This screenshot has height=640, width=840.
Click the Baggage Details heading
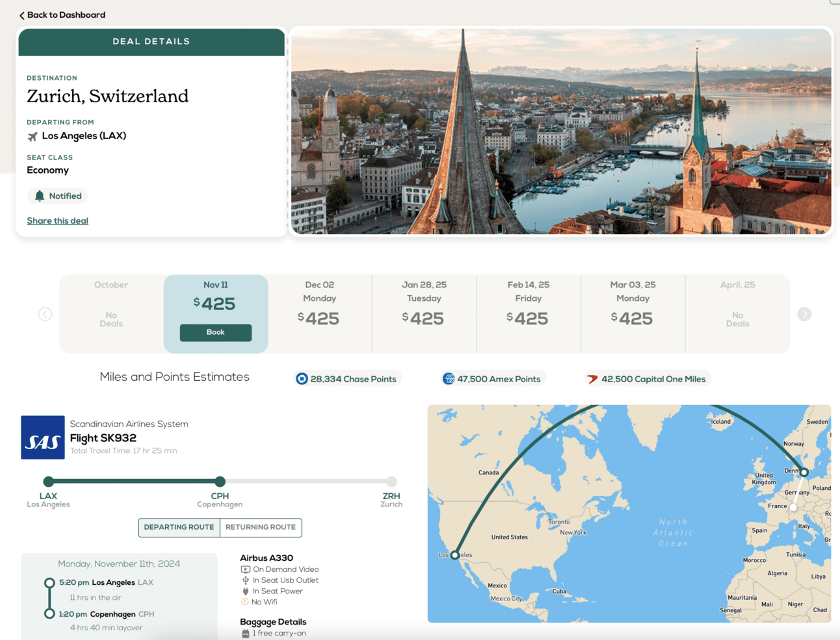point(273,622)
